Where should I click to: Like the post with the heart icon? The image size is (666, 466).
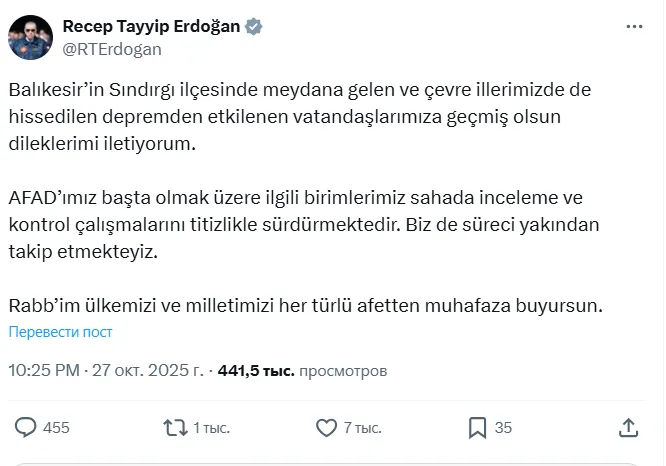[326, 428]
